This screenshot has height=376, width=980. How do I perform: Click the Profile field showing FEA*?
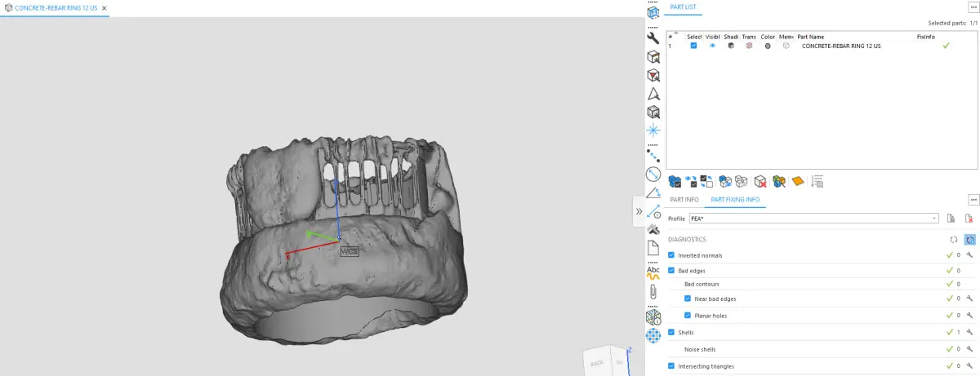(x=814, y=219)
